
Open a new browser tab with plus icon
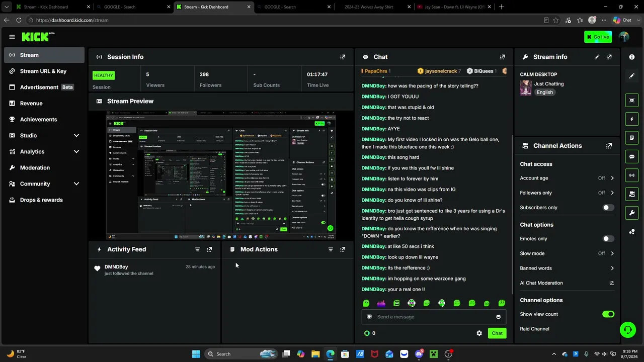click(501, 7)
